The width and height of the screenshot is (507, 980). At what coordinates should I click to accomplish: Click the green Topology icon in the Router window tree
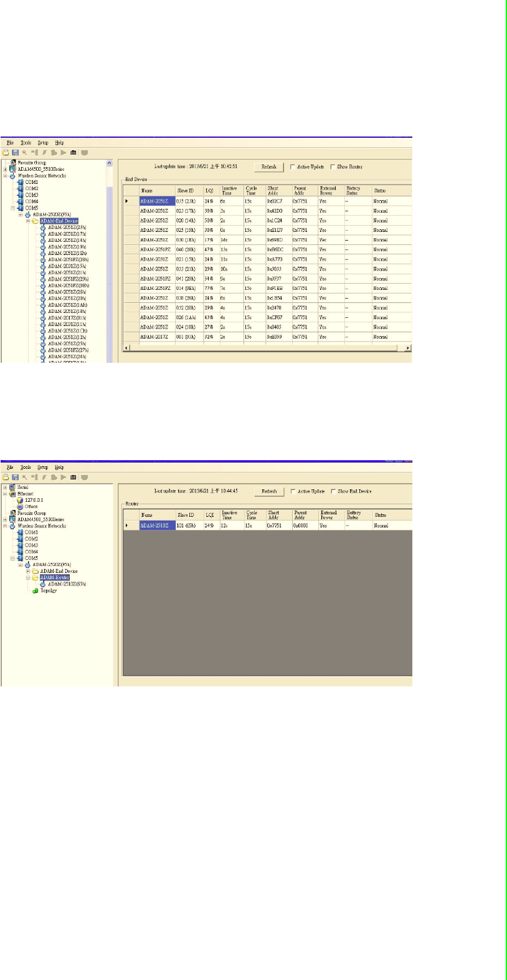(x=36, y=591)
